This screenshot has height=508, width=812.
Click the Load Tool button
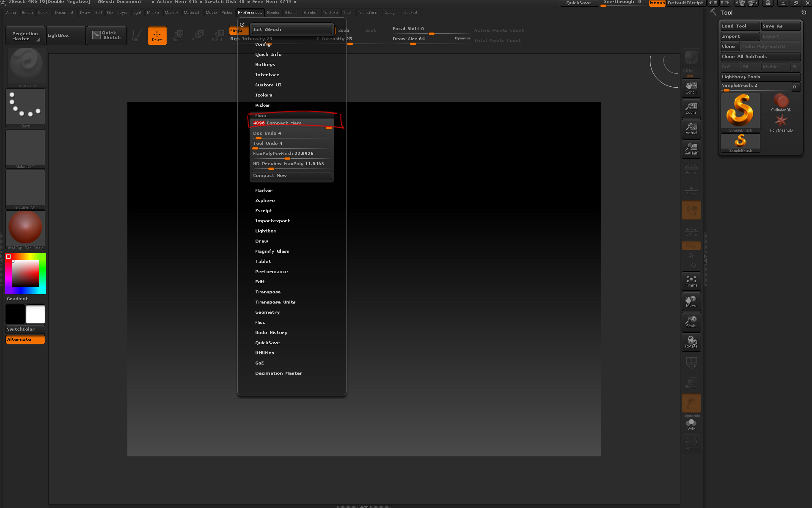[740, 26]
